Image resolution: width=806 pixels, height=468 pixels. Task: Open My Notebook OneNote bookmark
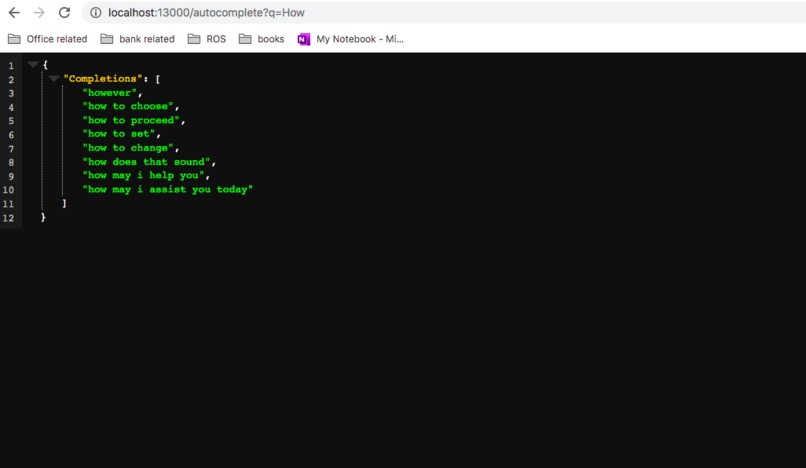[351, 39]
